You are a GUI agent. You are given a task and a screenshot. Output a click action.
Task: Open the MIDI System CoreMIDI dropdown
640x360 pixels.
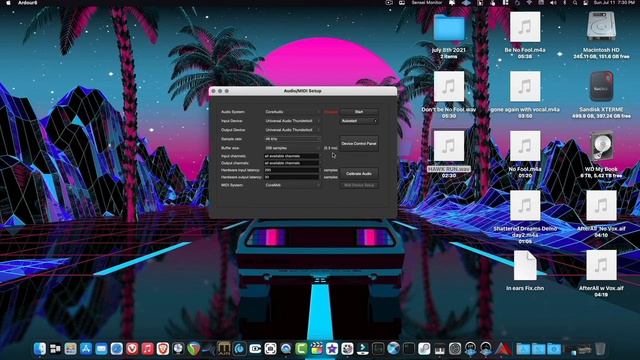[292, 185]
